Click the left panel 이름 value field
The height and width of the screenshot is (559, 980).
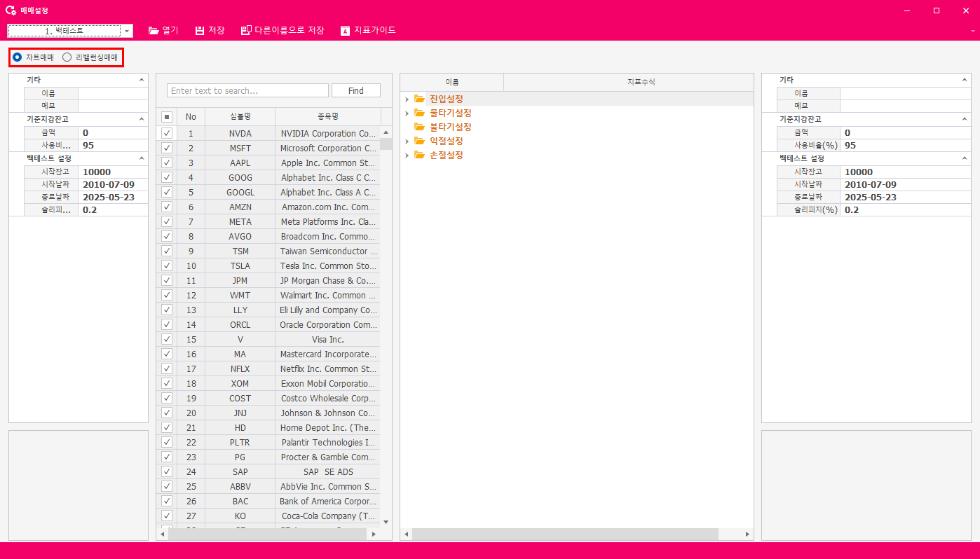tap(113, 93)
